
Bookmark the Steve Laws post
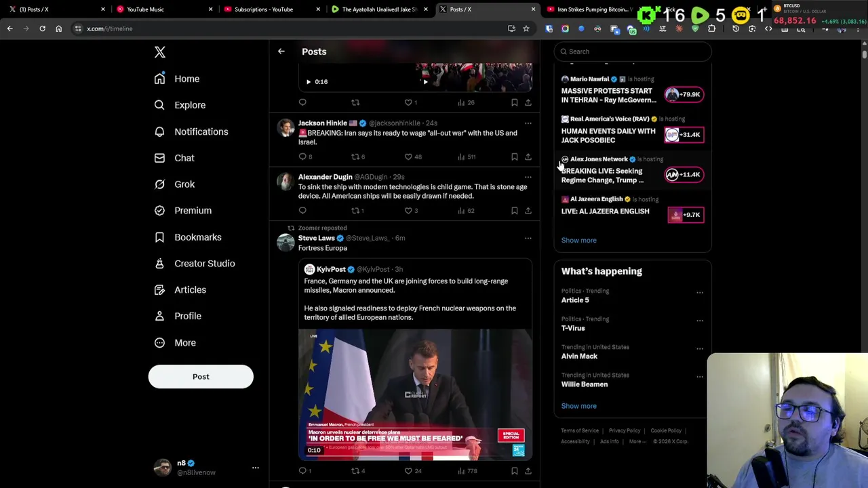(515, 471)
